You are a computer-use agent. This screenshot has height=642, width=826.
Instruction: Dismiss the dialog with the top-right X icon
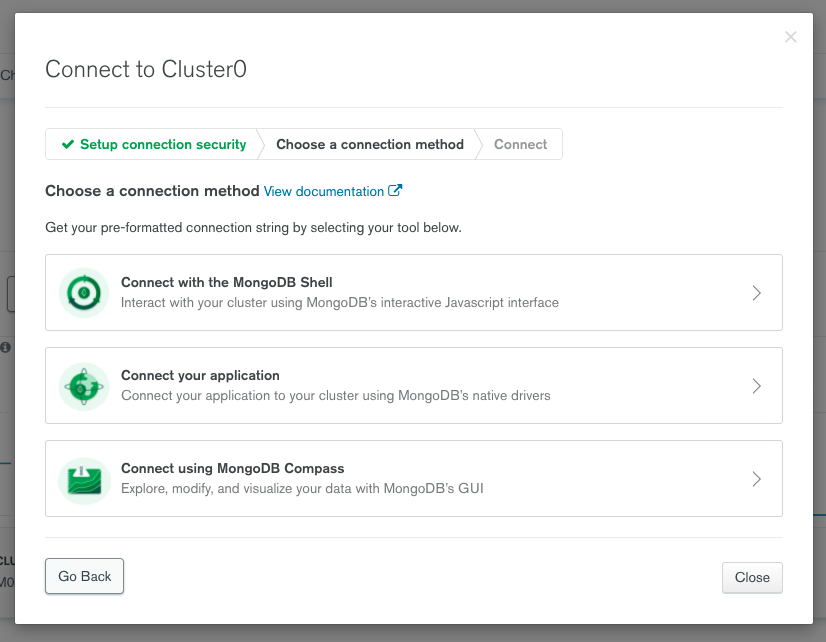(x=790, y=37)
